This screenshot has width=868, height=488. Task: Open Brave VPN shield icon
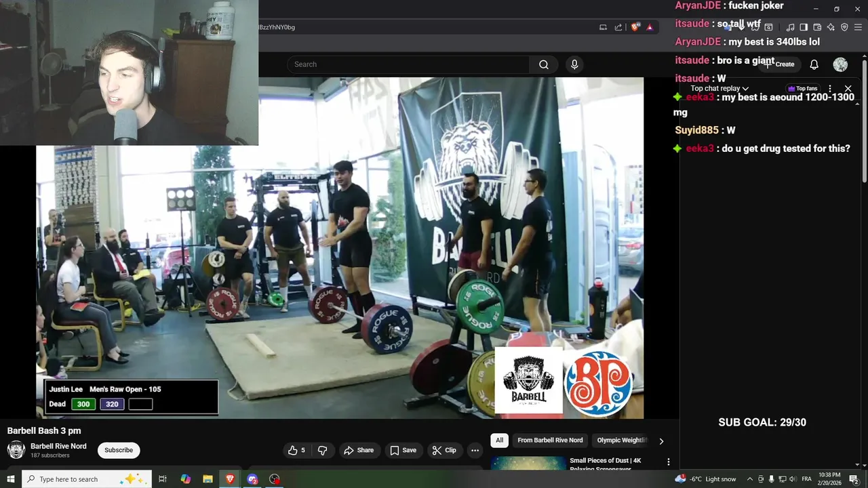[844, 27]
